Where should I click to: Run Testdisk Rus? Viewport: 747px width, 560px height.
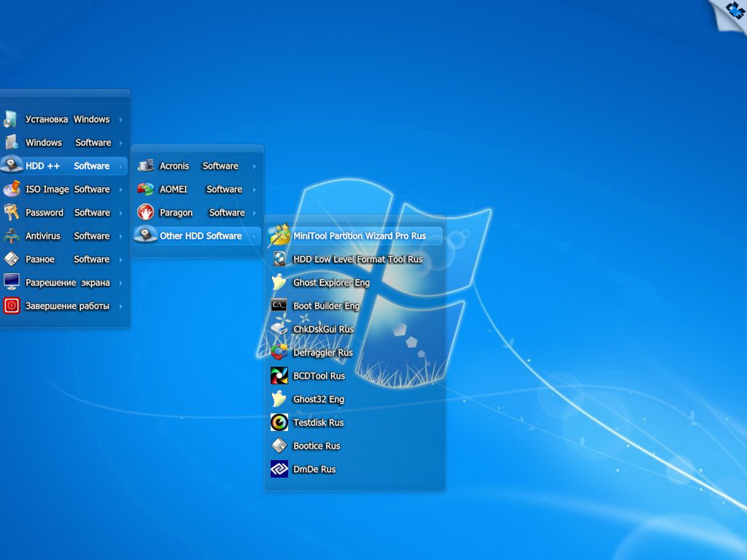point(355,422)
